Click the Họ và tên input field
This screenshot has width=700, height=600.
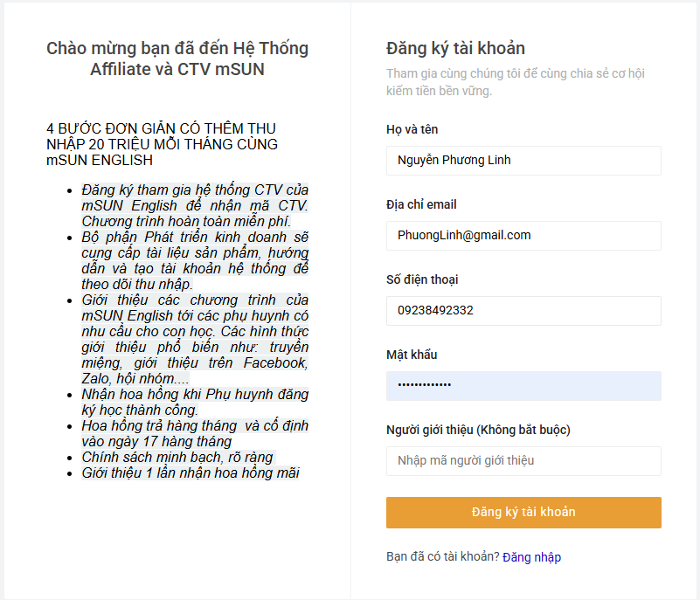coord(523,161)
